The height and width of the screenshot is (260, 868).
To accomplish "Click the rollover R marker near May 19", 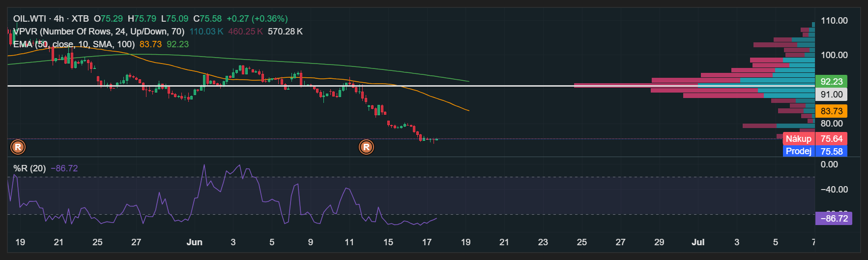I will [x=18, y=147].
